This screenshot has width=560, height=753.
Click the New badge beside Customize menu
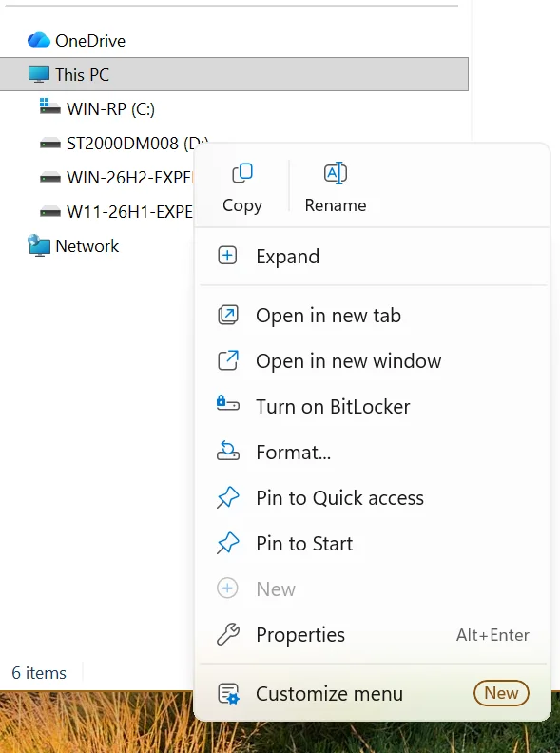coord(501,693)
